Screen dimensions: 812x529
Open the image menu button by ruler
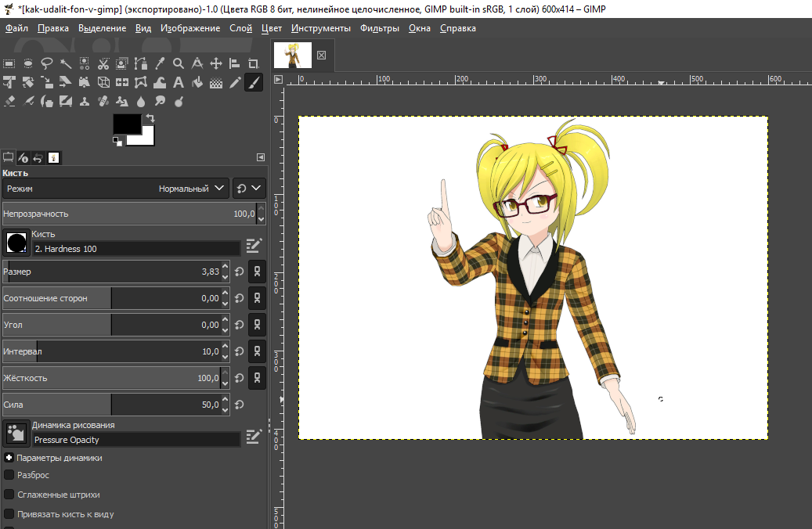pyautogui.click(x=278, y=79)
